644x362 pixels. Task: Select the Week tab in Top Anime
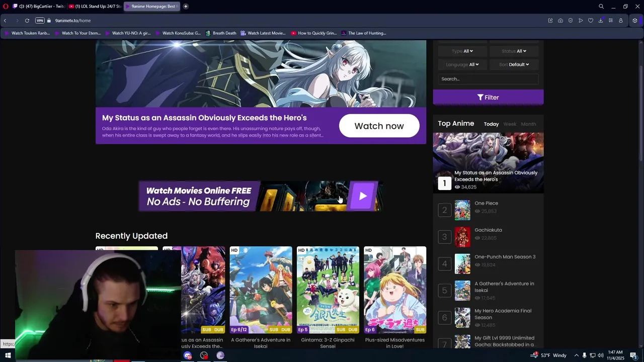(510, 124)
